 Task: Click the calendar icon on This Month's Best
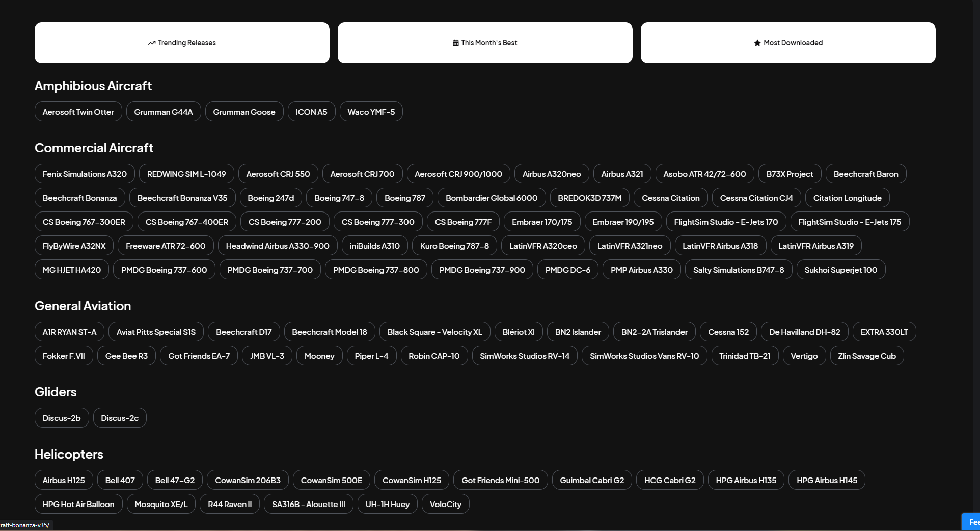[x=455, y=43]
